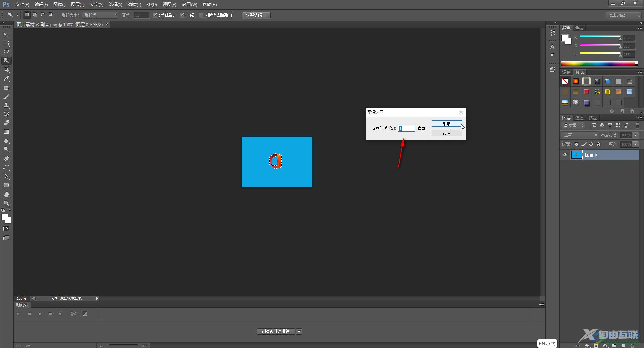Open the Paragraph panel icon

pos(553,56)
